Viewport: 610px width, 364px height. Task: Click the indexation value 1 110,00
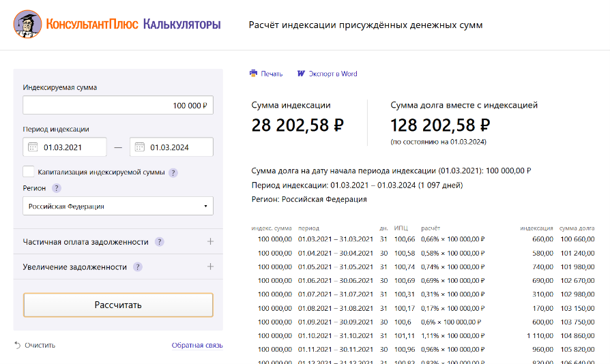pos(540,335)
